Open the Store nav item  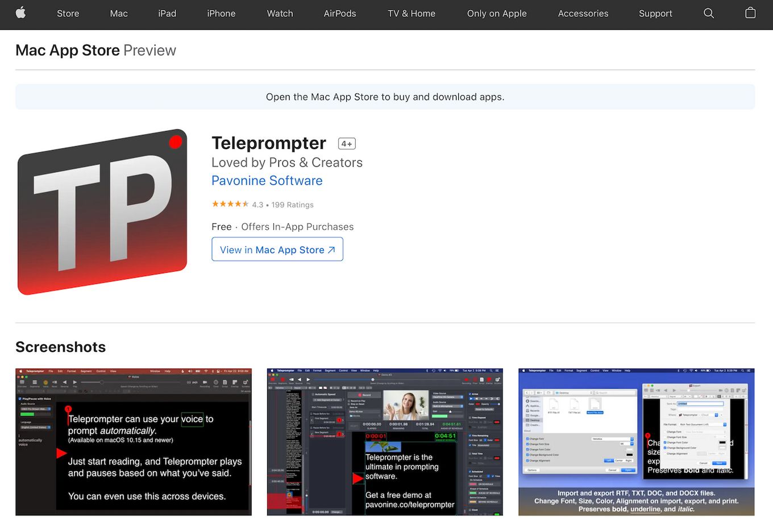68,14
